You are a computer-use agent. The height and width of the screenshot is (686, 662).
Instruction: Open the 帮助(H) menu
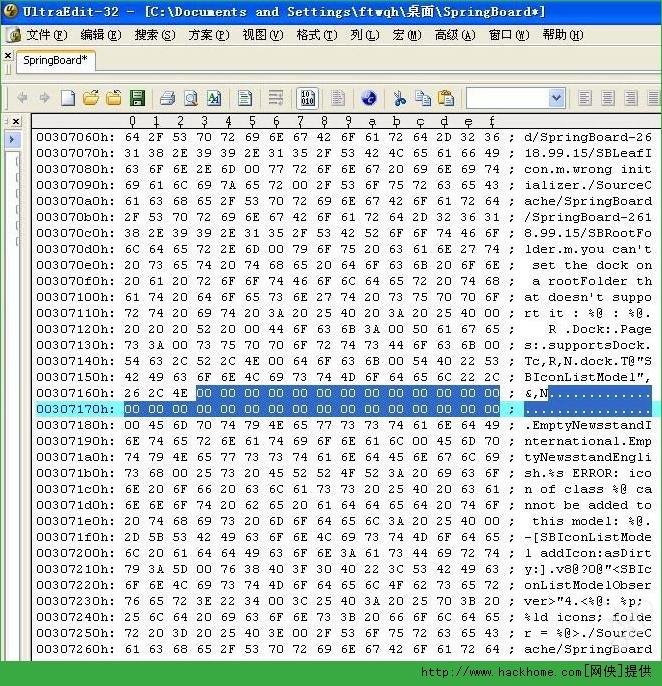[563, 35]
